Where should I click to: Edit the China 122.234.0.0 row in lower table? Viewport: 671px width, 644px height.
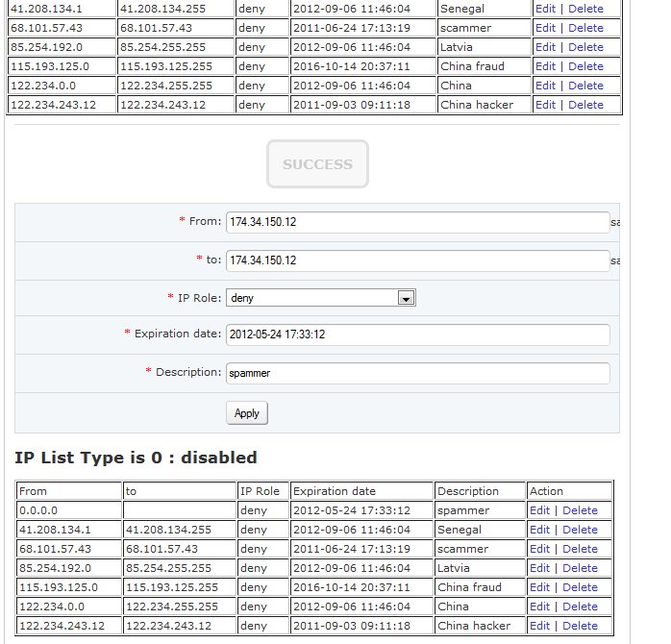(x=539, y=607)
